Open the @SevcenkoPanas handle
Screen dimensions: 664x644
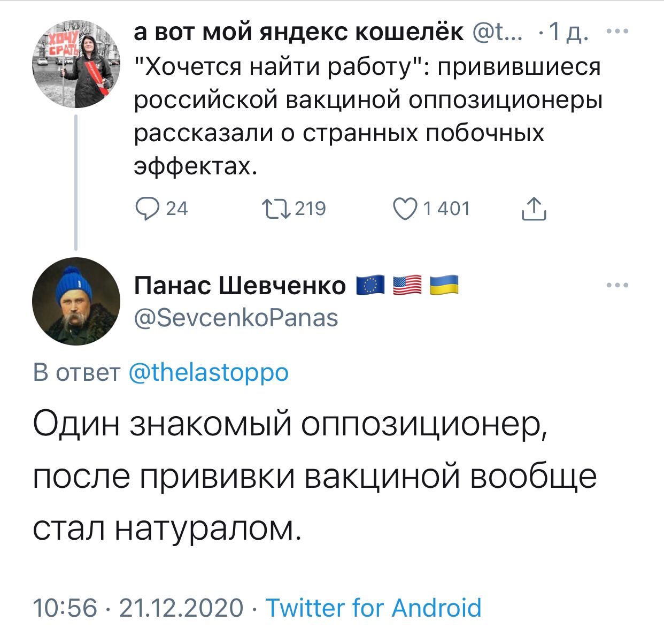(236, 318)
